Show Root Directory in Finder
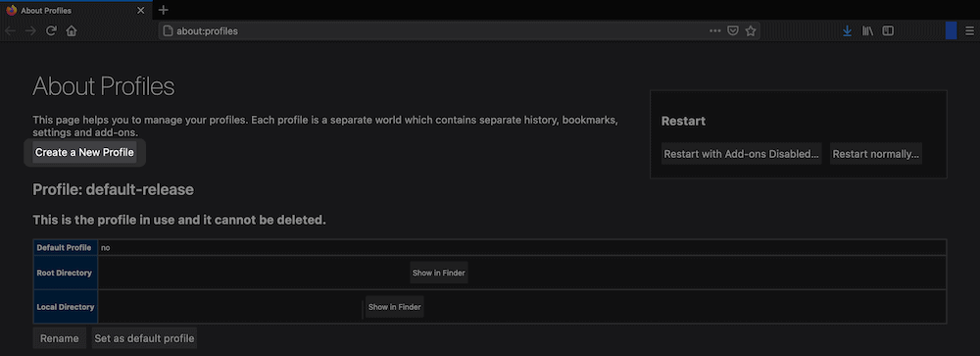This screenshot has height=356, width=980. [x=439, y=273]
